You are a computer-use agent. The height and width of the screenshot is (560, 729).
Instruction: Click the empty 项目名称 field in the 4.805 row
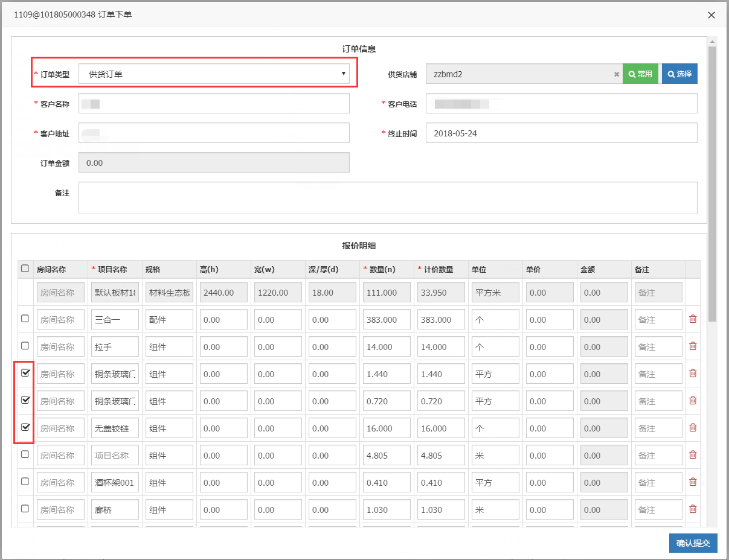tap(115, 456)
